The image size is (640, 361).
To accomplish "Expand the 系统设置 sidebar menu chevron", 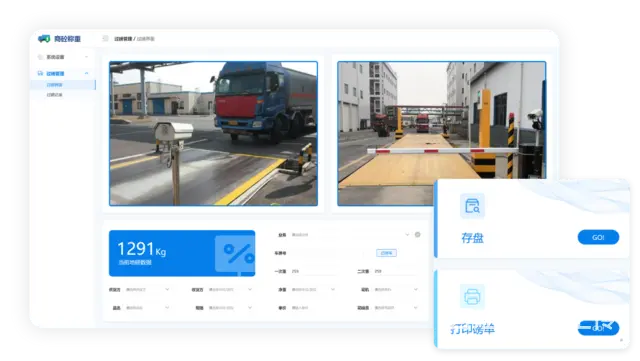I will 87,57.
